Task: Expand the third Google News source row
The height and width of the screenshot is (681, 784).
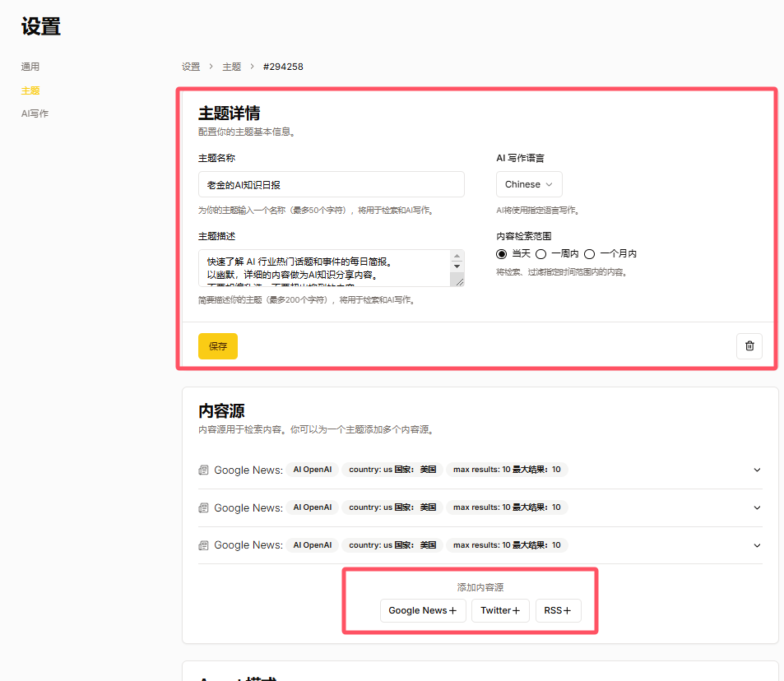Action: [757, 545]
